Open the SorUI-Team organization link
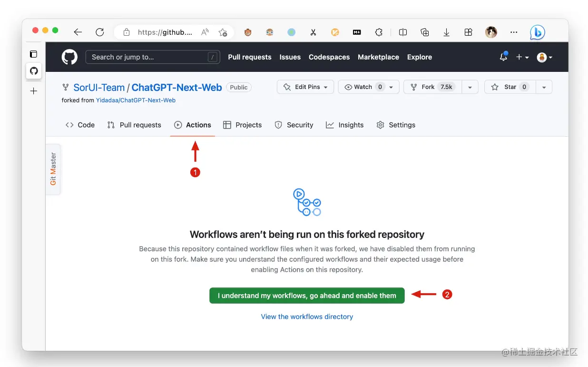This screenshot has height=367, width=588. 99,88
